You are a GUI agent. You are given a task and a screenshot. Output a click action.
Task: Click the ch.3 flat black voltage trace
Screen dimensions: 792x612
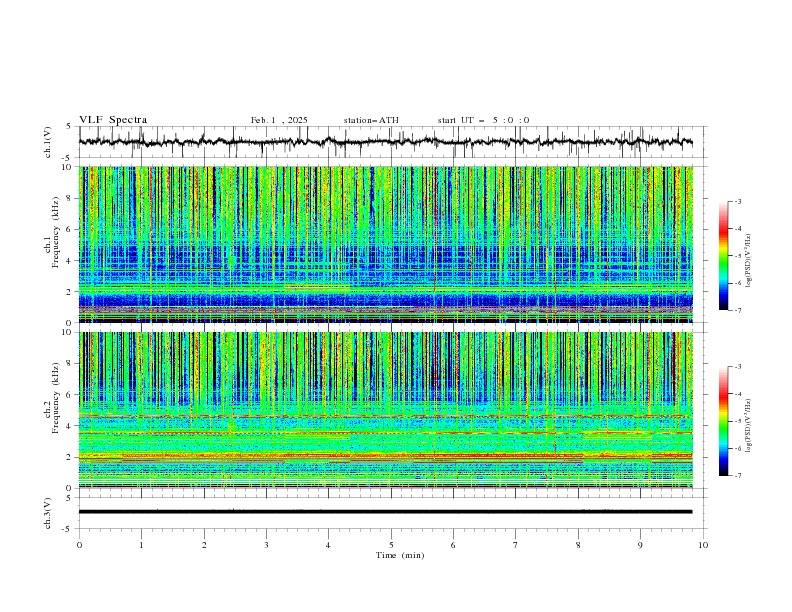[385, 512]
